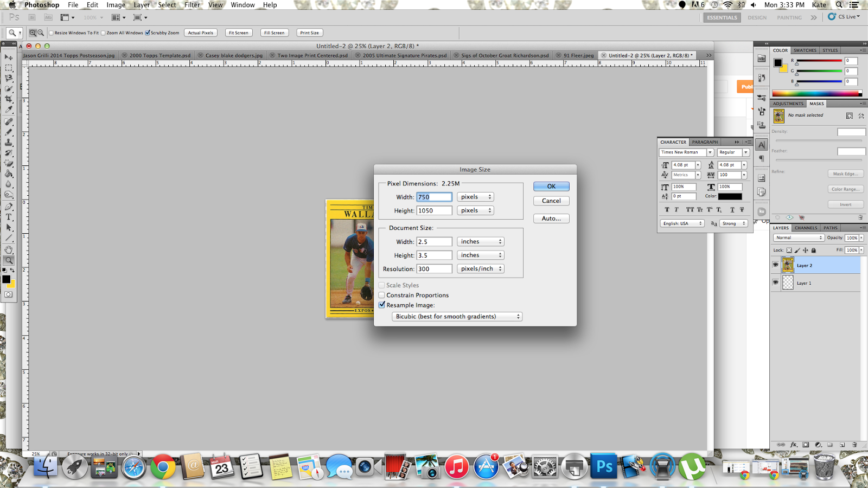Open the Image menu

point(116,5)
